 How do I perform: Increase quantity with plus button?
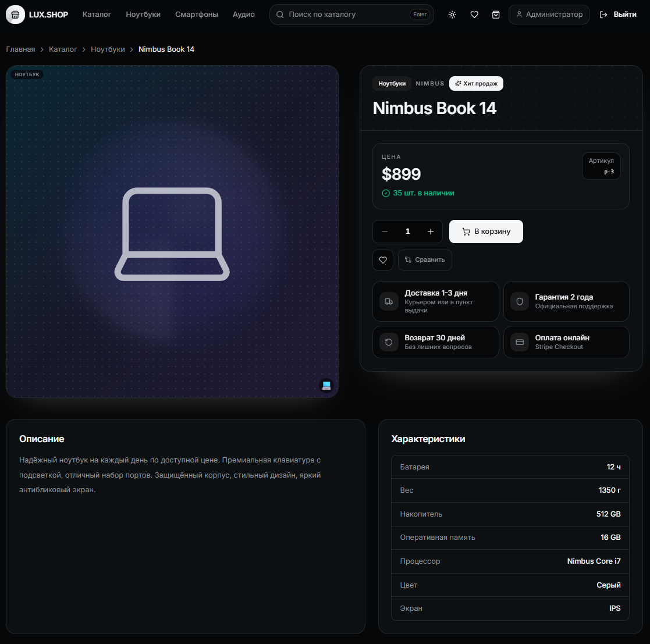[431, 232]
